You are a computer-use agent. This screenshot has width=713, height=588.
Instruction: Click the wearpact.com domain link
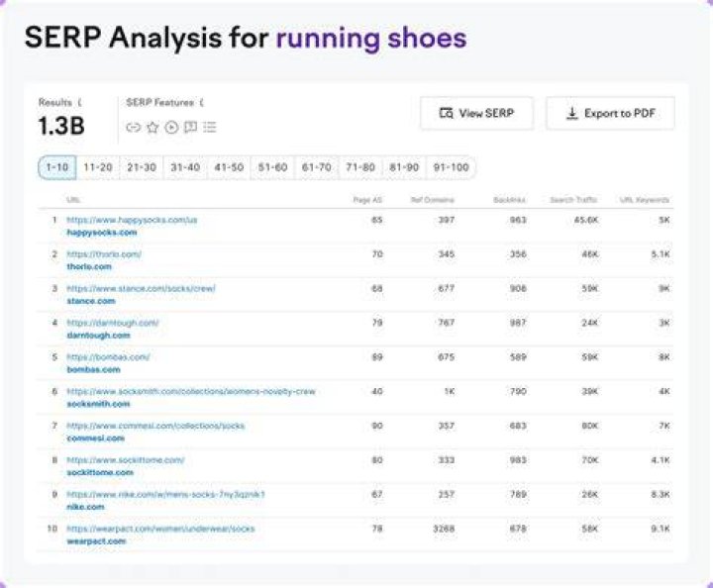click(96, 541)
